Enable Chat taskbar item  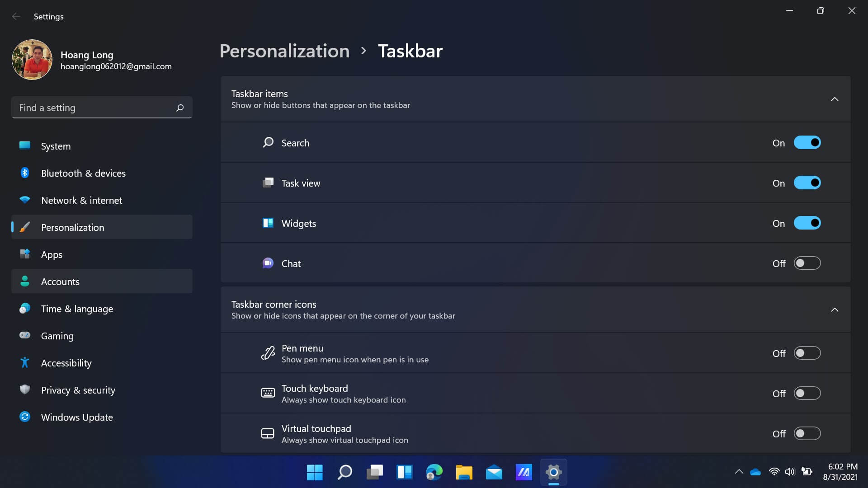coord(807,263)
